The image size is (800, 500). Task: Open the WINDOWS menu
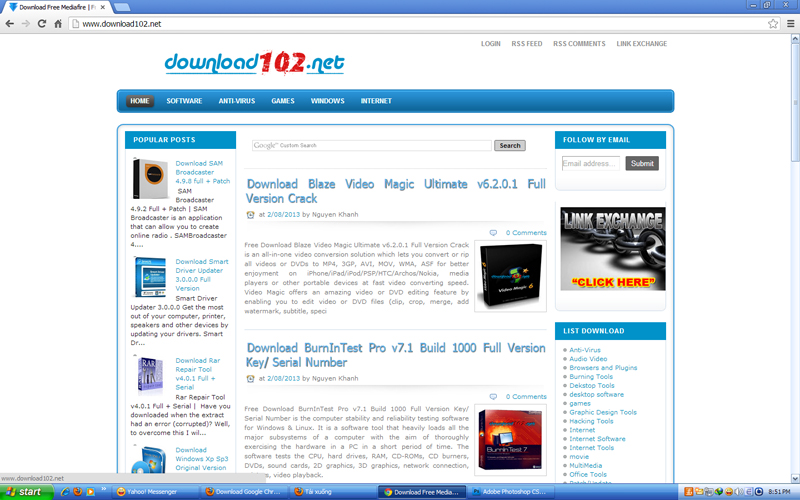coord(328,101)
